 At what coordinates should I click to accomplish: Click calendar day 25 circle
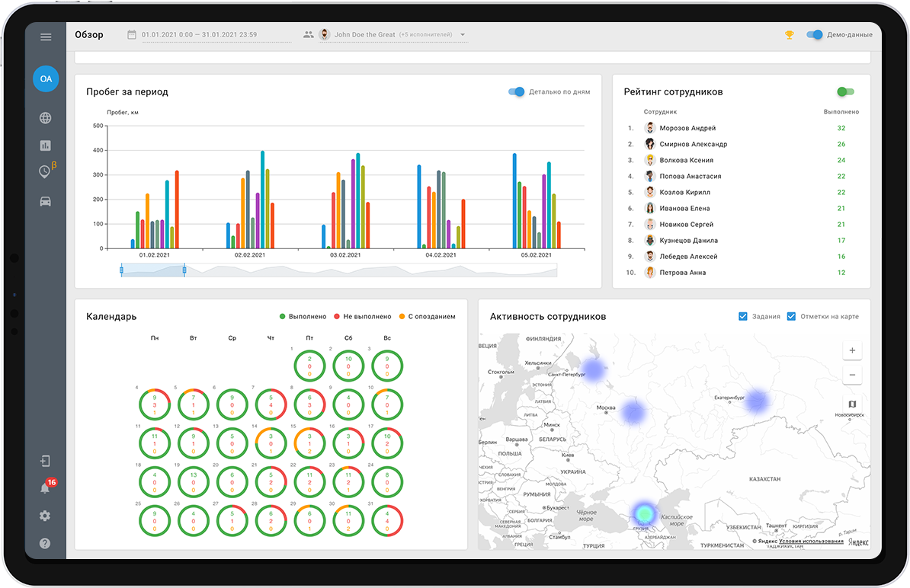pos(155,520)
